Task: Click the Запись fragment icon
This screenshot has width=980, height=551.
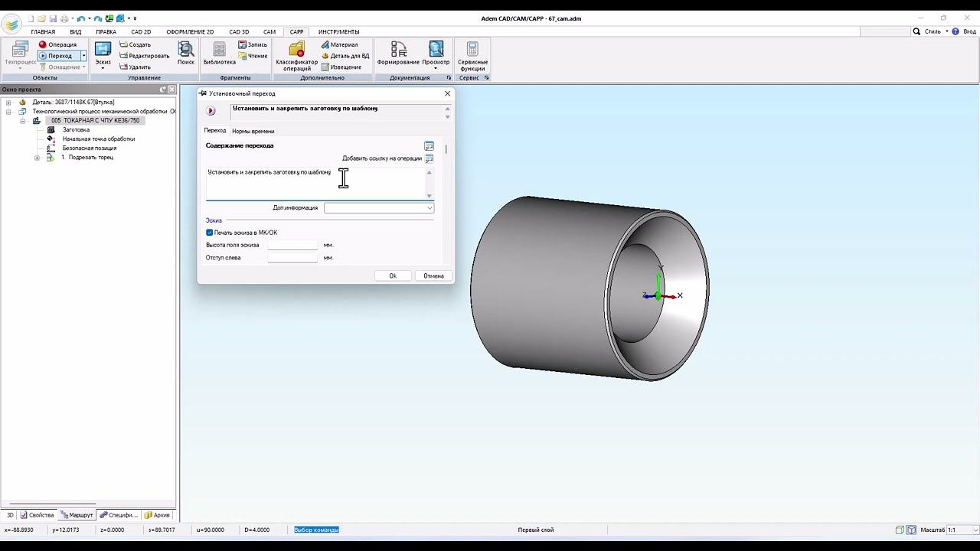Action: tap(242, 44)
